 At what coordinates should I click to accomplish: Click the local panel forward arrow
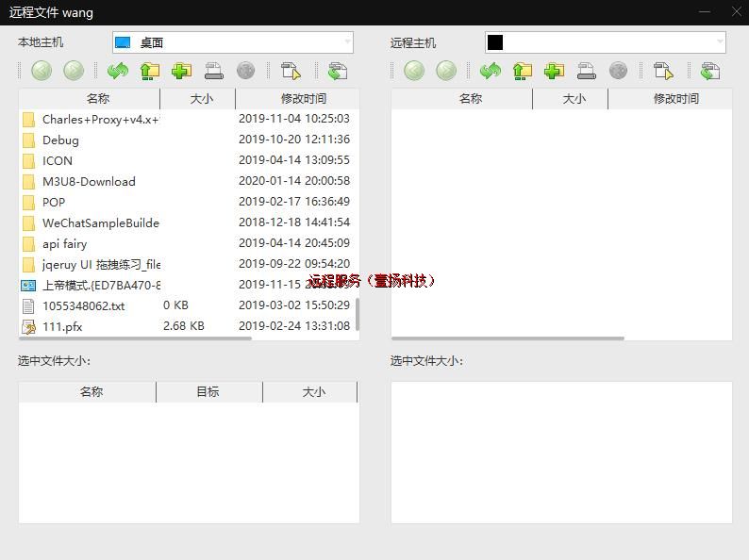click(74, 71)
